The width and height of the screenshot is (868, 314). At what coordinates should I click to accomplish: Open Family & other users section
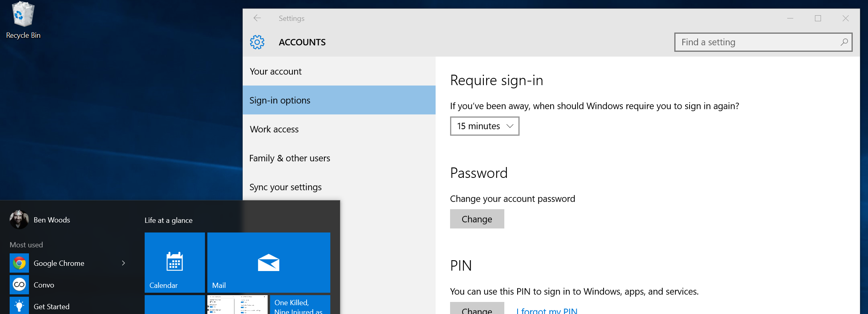point(290,158)
